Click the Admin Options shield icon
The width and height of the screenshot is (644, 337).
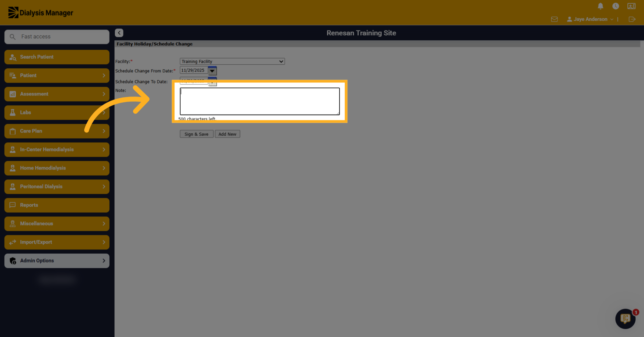[x=13, y=261]
